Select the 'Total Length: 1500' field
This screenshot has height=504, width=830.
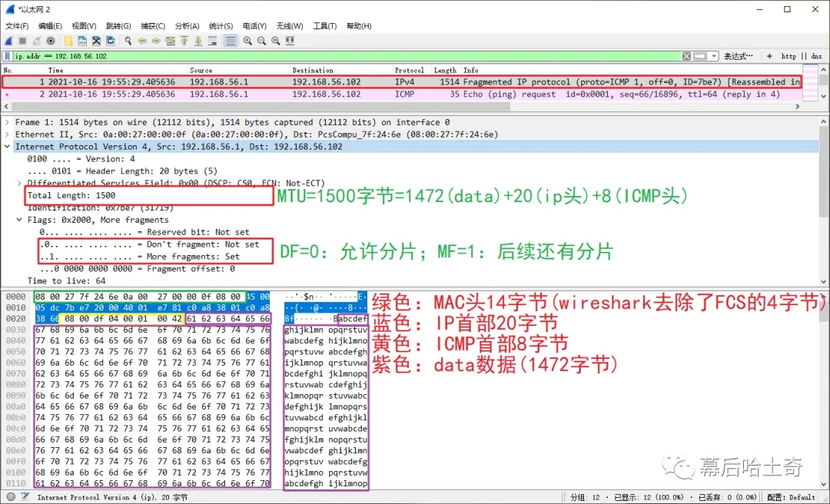coord(71,195)
